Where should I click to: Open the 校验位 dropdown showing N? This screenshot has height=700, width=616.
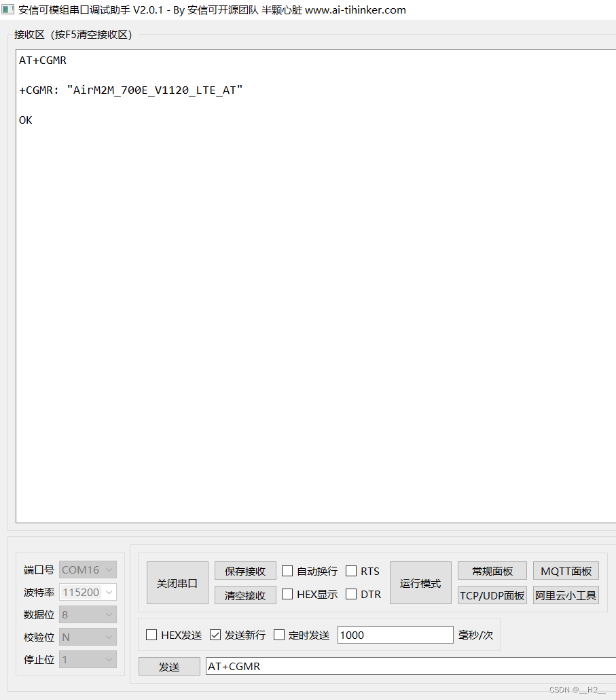coord(88,637)
